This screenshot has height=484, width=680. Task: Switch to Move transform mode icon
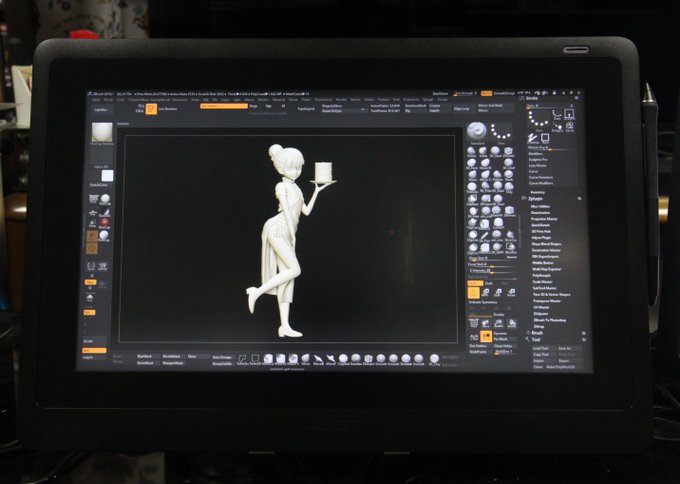pos(486,292)
